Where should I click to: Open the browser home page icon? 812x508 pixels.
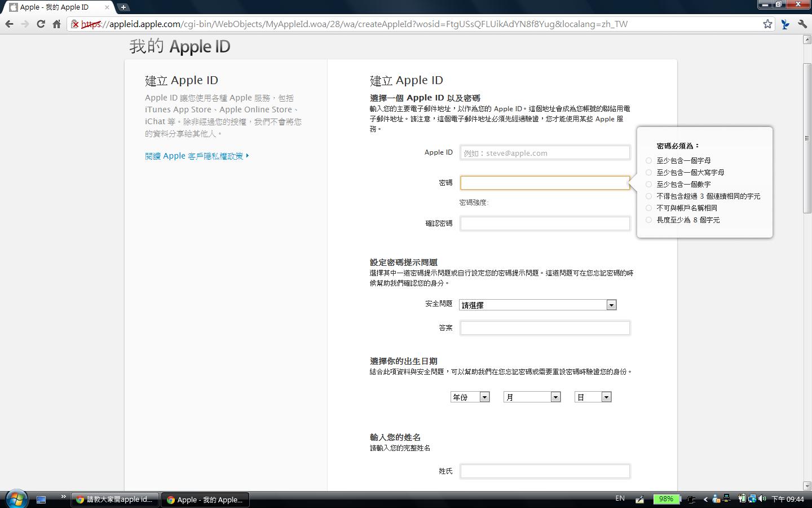click(56, 24)
